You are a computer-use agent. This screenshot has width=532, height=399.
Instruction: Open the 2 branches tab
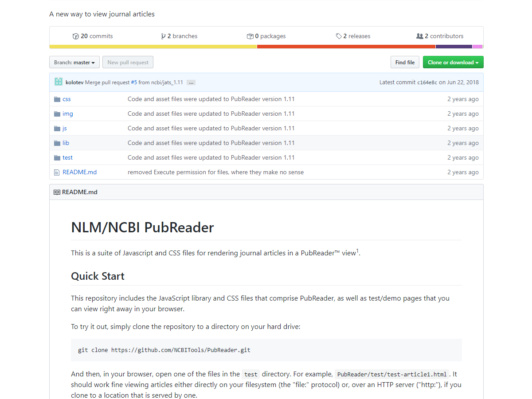coord(179,36)
